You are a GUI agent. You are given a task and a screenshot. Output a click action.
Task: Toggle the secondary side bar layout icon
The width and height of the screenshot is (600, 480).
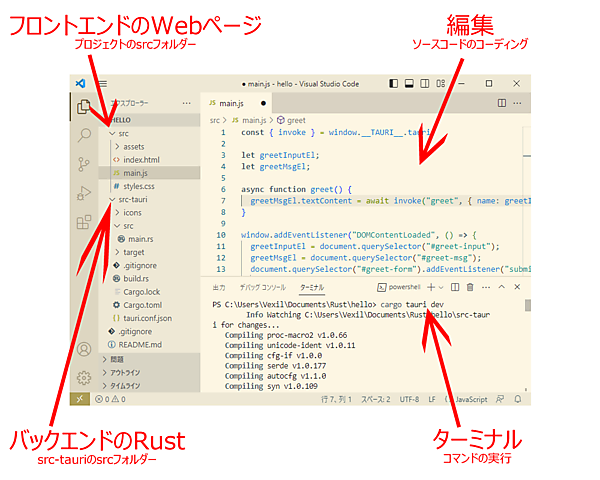coord(425,83)
